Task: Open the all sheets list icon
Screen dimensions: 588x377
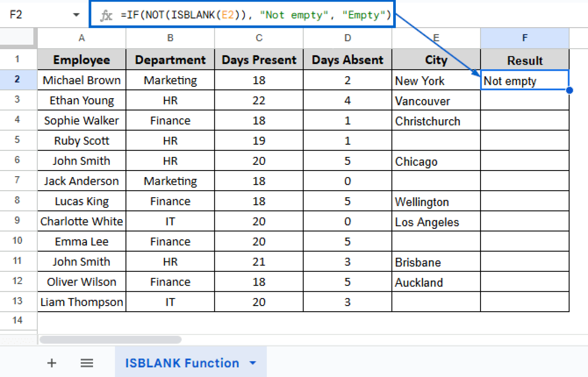Action: click(x=87, y=363)
